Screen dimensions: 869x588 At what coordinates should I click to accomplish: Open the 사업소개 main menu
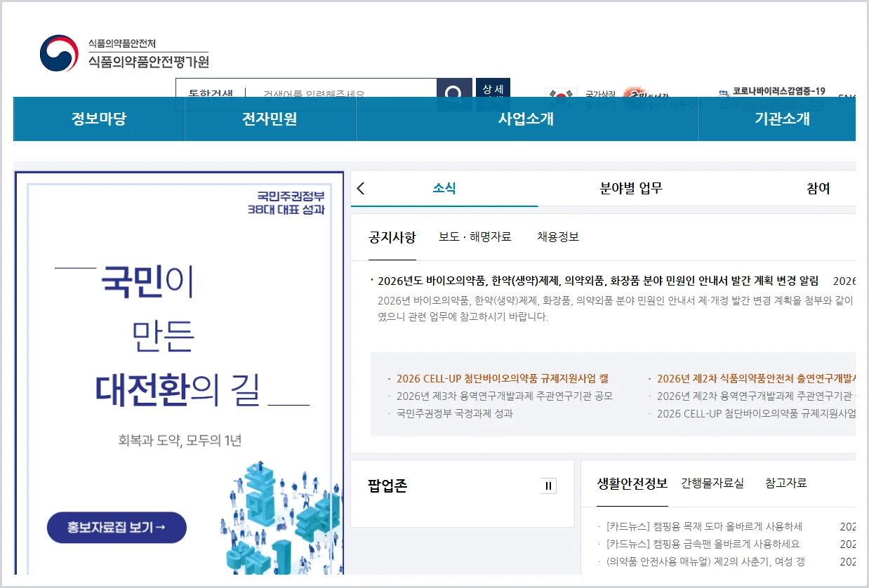coord(526,119)
